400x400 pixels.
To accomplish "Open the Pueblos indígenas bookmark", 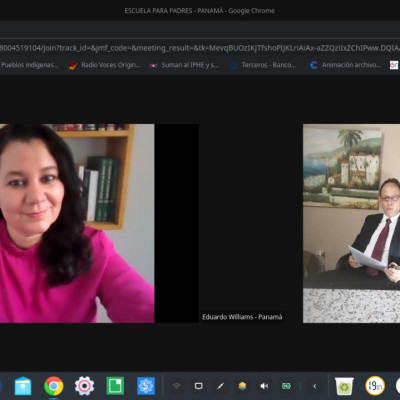I will 30,65.
